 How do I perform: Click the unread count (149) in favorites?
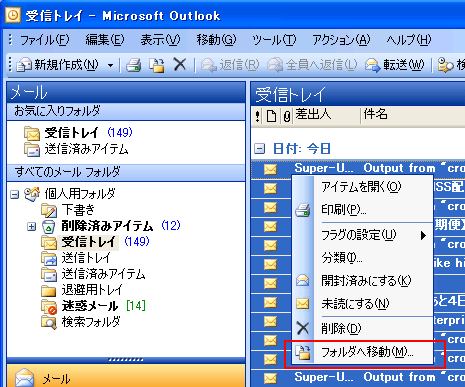click(x=120, y=133)
